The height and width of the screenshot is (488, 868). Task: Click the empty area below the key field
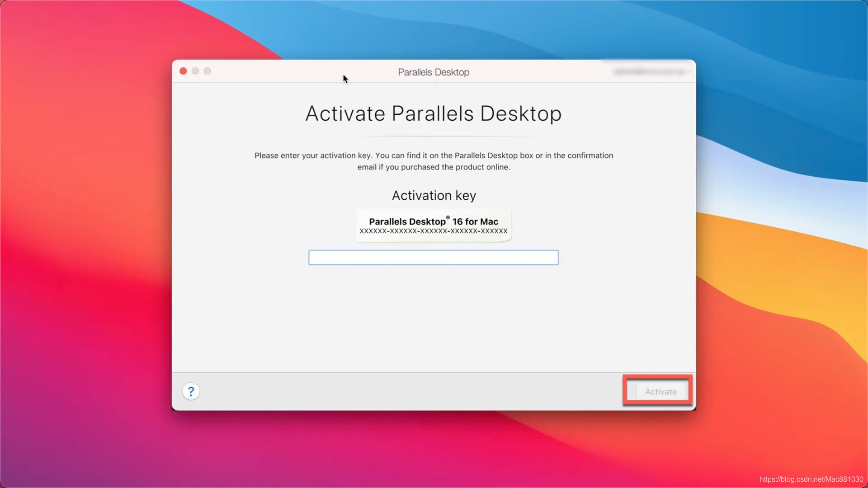coord(433,316)
